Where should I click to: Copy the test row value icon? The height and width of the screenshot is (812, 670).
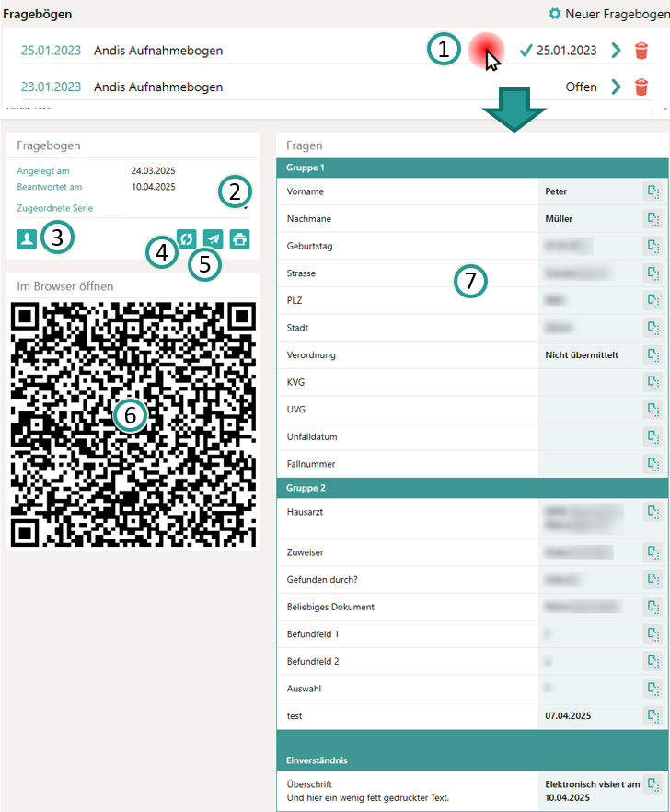point(653,716)
